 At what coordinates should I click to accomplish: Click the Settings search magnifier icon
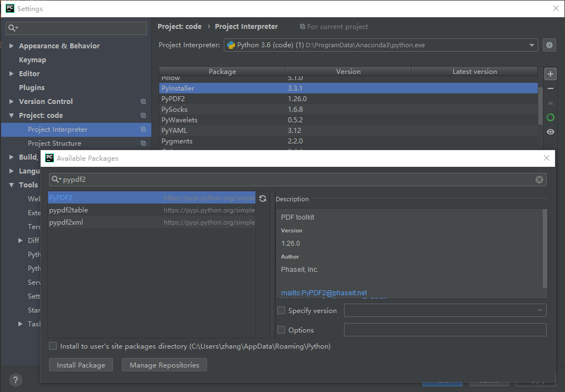click(x=13, y=28)
